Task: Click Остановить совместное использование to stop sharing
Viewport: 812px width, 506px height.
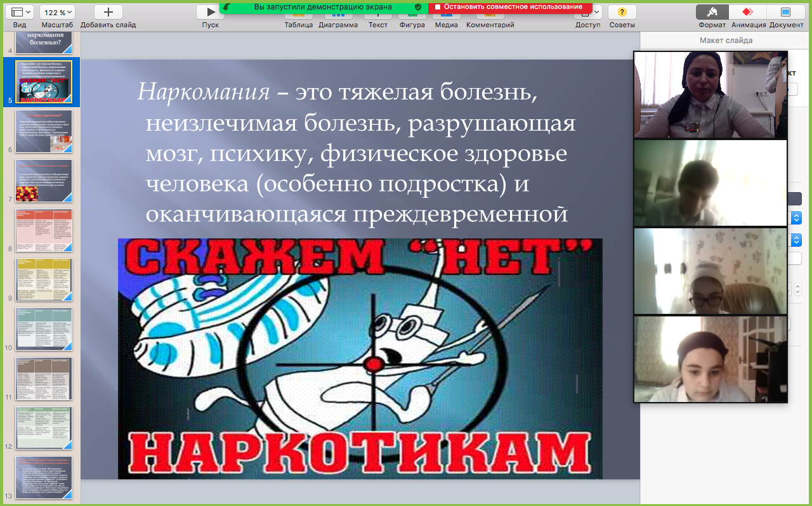Action: pyautogui.click(x=510, y=6)
